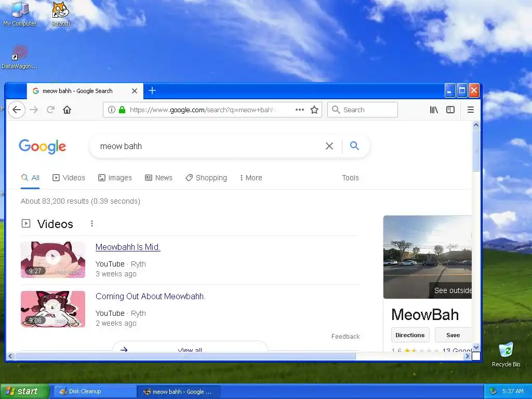Switch to Disk Cleanup taskbar item
This screenshot has height=399, width=532.
[x=95, y=392]
